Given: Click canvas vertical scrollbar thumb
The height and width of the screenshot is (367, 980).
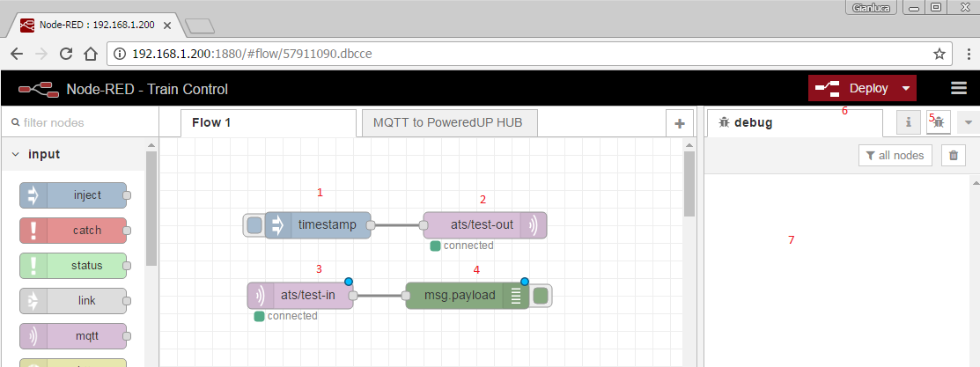Looking at the screenshot, I should click(689, 183).
